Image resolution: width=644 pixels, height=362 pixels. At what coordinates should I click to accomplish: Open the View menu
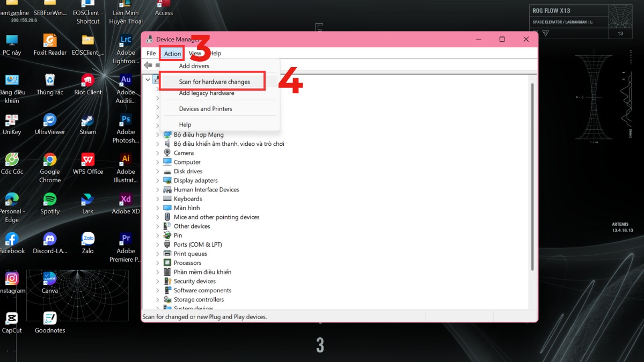coord(194,53)
